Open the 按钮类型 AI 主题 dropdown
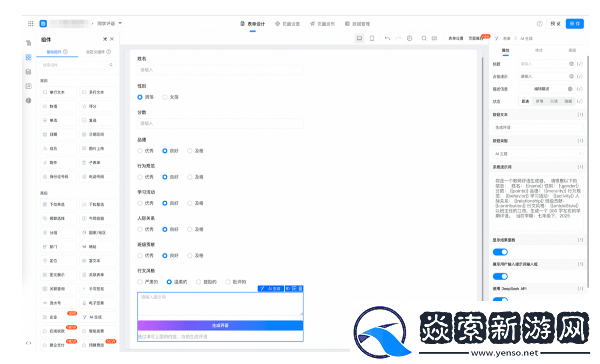Image resolution: width=600 pixels, height=364 pixels. [x=538, y=153]
